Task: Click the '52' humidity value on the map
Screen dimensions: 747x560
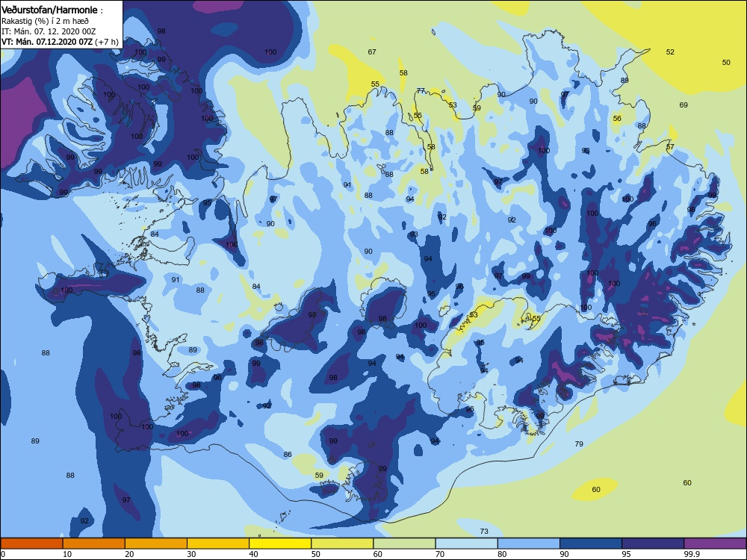Action: [x=670, y=52]
